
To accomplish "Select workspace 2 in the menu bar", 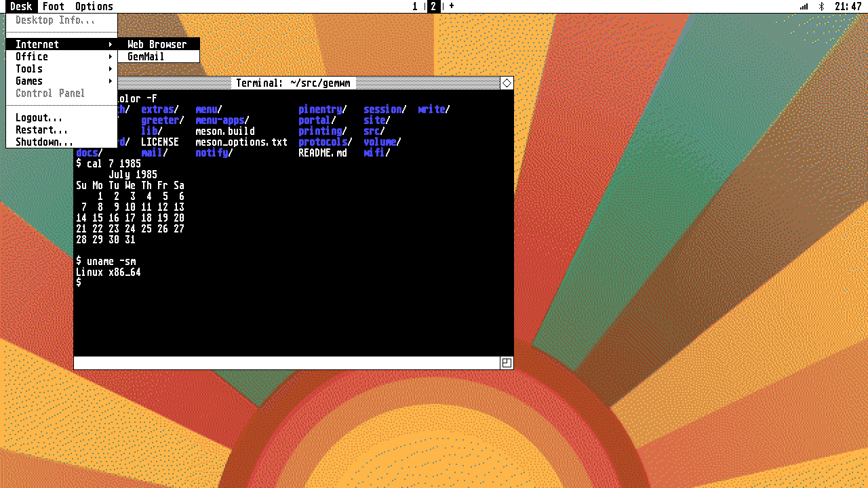I will (x=433, y=6).
